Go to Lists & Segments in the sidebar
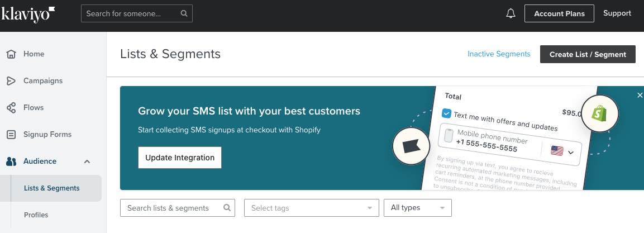 pyautogui.click(x=52, y=188)
